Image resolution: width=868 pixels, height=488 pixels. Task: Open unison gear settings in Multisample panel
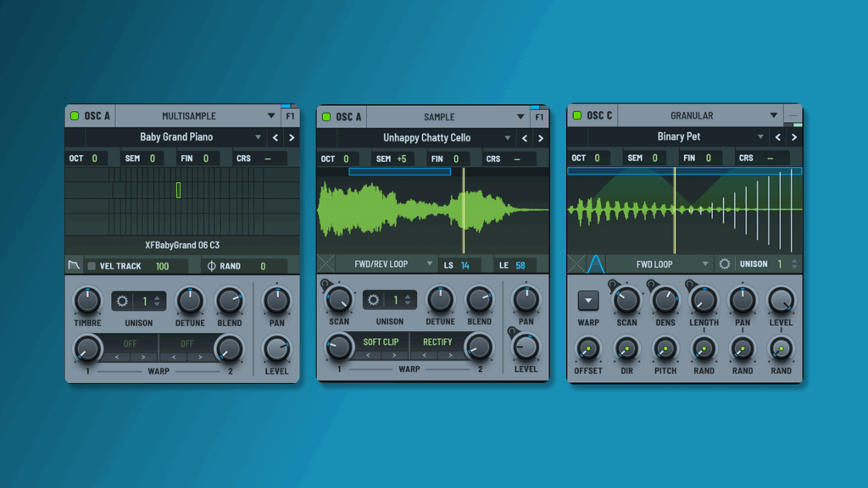(x=122, y=301)
